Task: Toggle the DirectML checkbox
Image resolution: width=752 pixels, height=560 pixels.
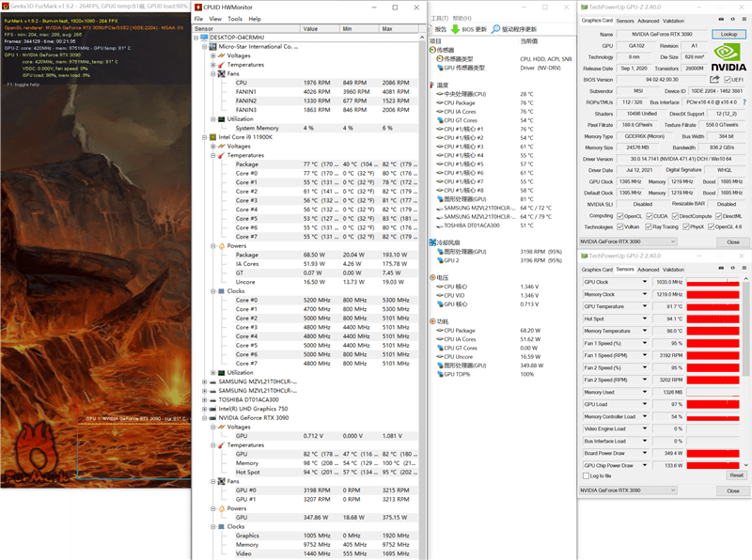Action: coord(719,216)
